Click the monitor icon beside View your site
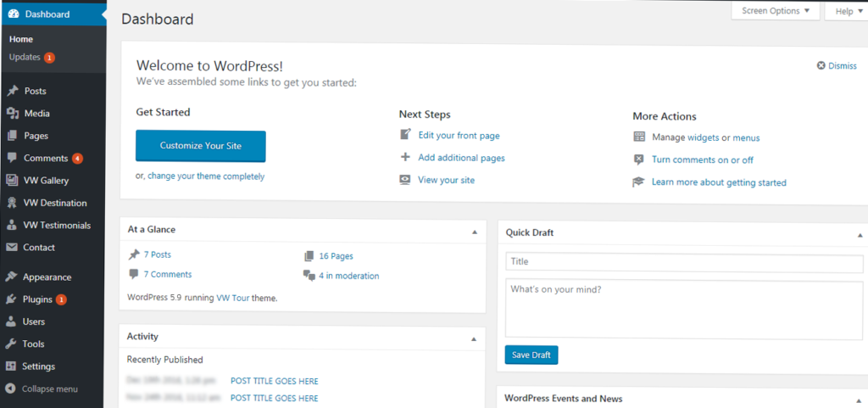This screenshot has height=408, width=868. click(x=405, y=180)
